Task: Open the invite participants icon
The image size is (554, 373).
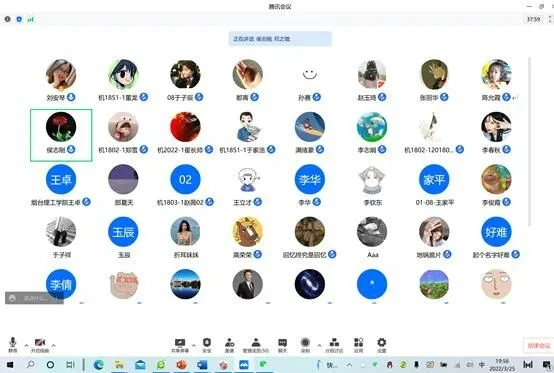Action: coord(230,345)
